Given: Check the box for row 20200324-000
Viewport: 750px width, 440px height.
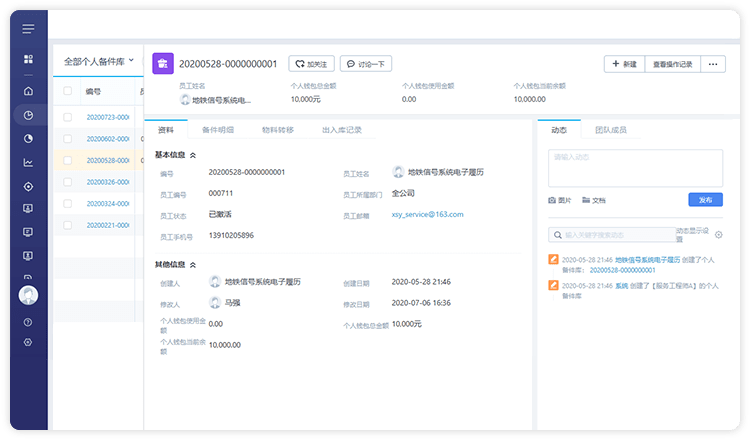Looking at the screenshot, I should point(68,204).
